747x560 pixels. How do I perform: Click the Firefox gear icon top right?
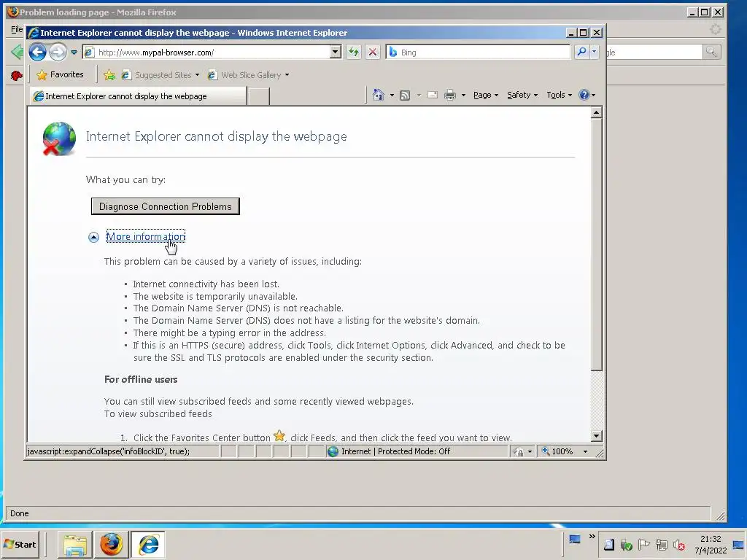[x=716, y=29]
